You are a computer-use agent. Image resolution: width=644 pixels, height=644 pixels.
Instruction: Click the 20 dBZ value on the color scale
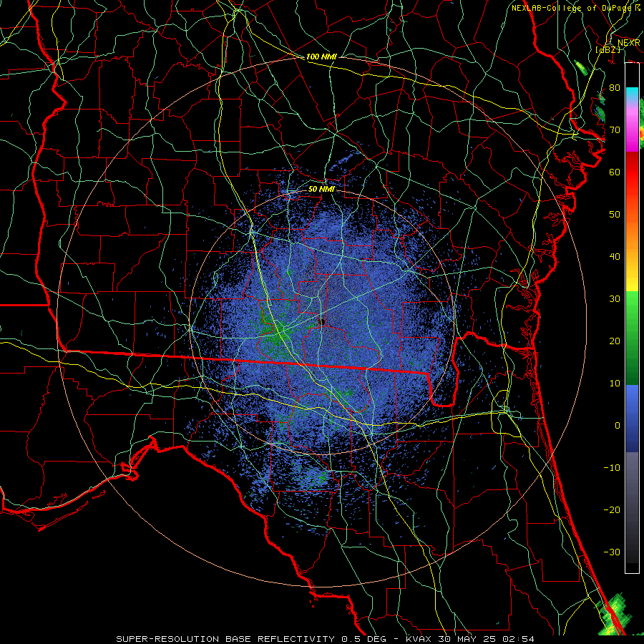(615, 341)
